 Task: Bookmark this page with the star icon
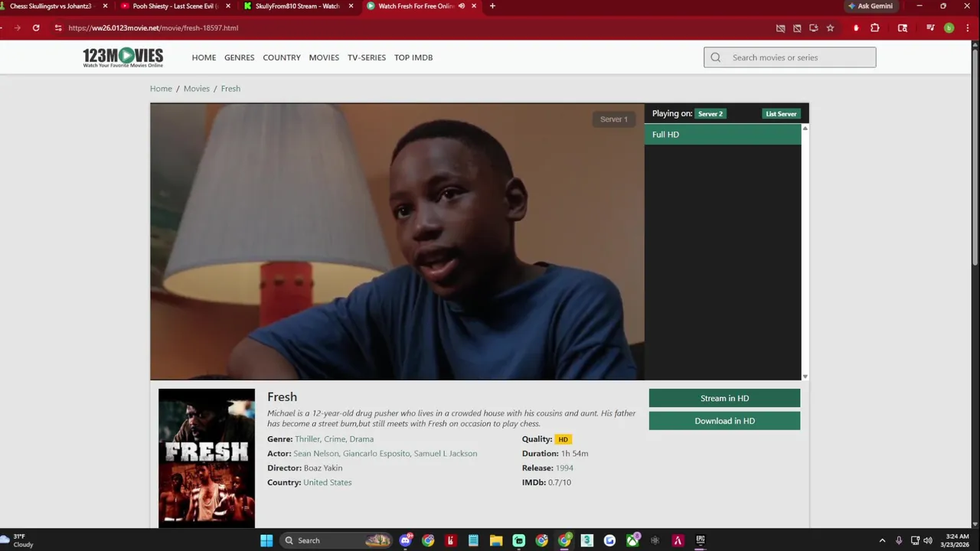tap(830, 28)
